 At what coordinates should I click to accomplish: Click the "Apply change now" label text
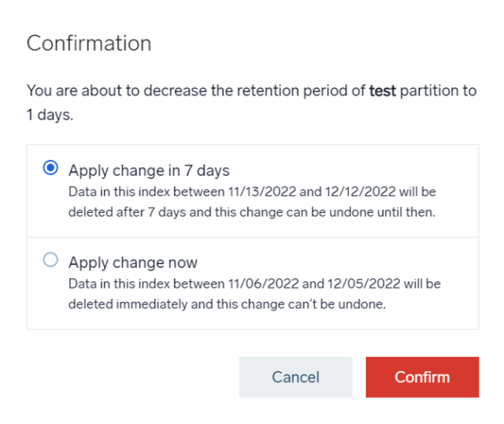[133, 262]
